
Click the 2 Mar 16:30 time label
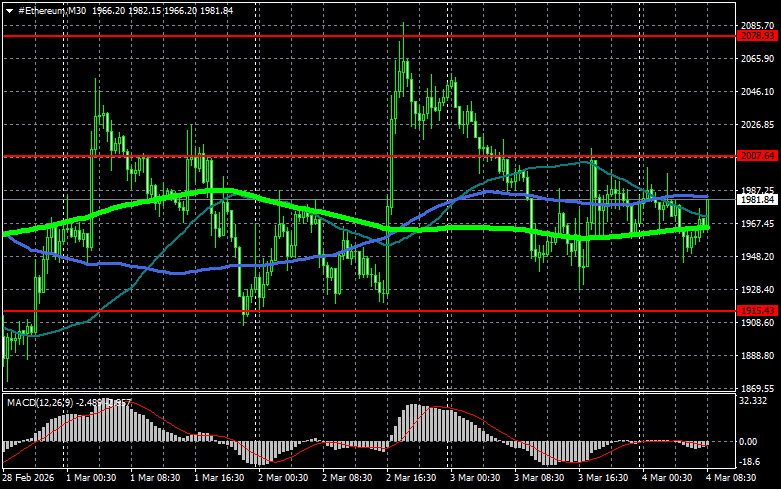pyautogui.click(x=411, y=478)
